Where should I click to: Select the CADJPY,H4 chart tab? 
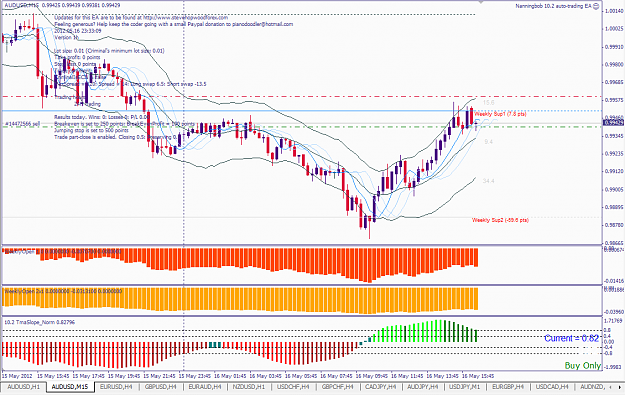click(x=380, y=387)
